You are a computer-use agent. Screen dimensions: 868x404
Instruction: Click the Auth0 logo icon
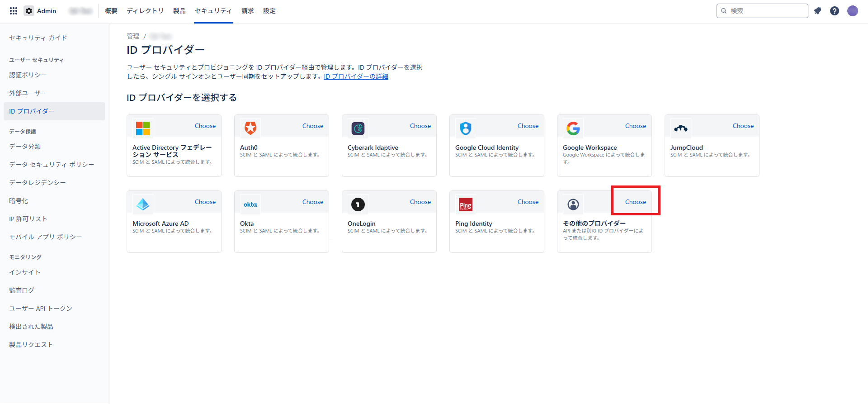point(250,128)
